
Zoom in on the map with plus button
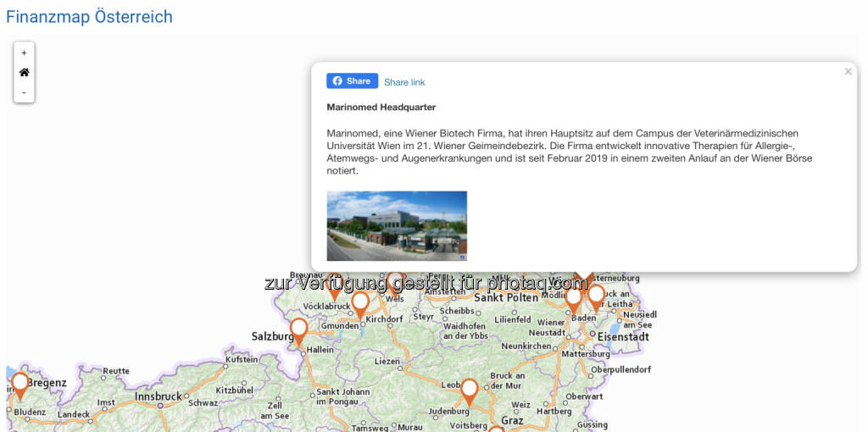coord(24,53)
